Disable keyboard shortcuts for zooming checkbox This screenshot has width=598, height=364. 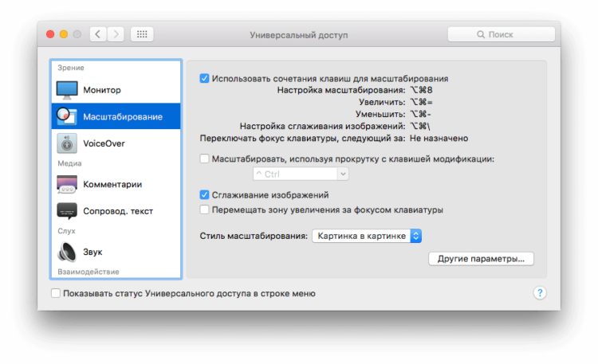[204, 79]
